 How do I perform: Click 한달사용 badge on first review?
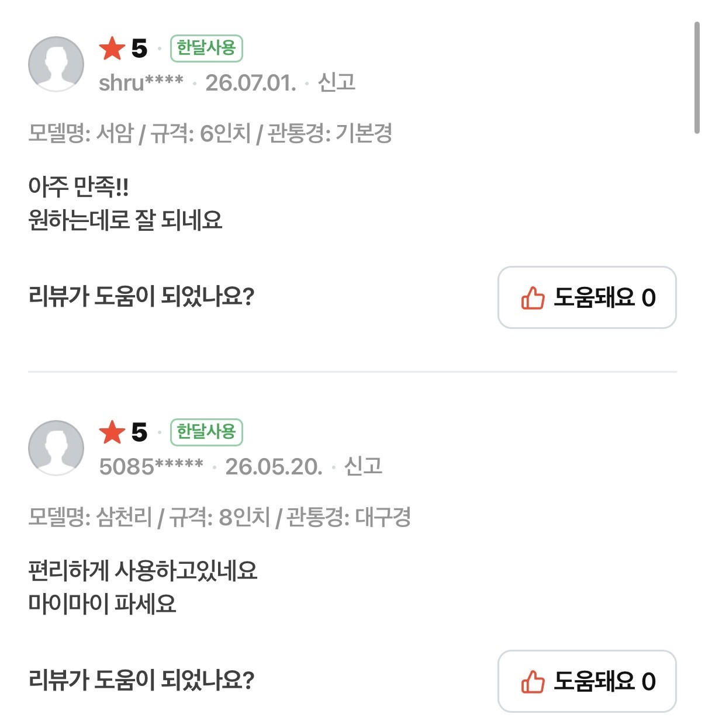[206, 48]
